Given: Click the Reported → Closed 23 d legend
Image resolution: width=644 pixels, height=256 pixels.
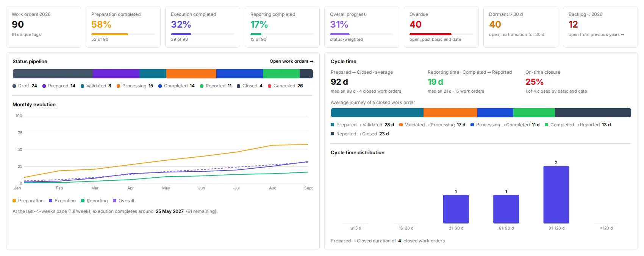Looking at the screenshot, I should [x=360, y=134].
